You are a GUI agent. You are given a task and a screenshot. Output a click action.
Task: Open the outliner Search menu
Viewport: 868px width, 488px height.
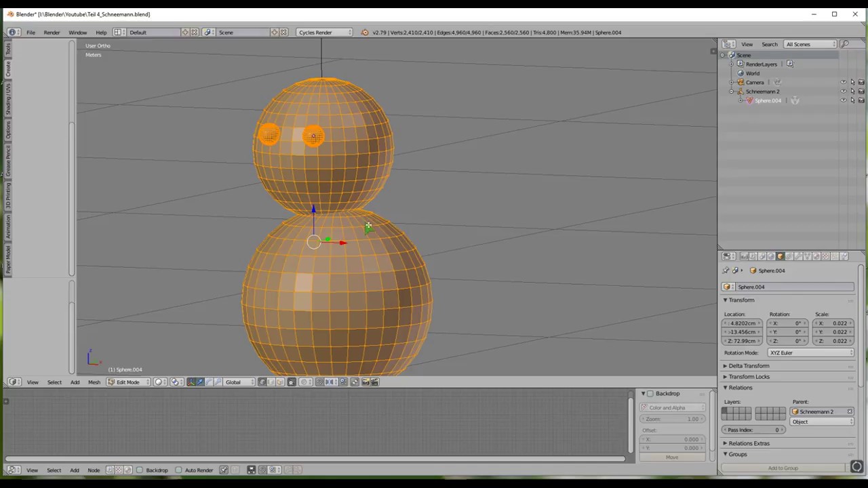point(769,44)
